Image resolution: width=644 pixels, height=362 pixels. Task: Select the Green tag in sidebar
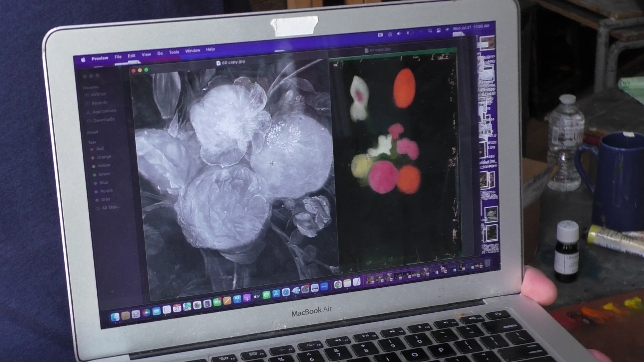(104, 174)
